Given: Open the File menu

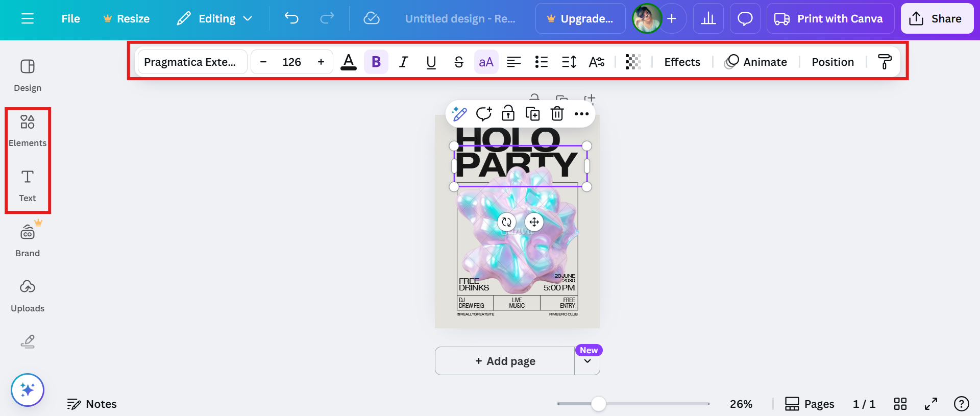Looking at the screenshot, I should (x=70, y=19).
